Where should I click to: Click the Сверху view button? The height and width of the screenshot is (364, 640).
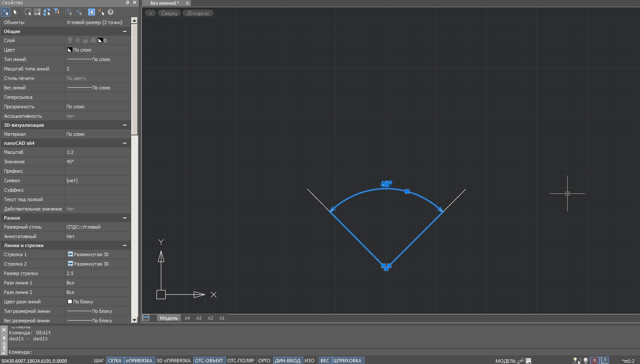[169, 13]
